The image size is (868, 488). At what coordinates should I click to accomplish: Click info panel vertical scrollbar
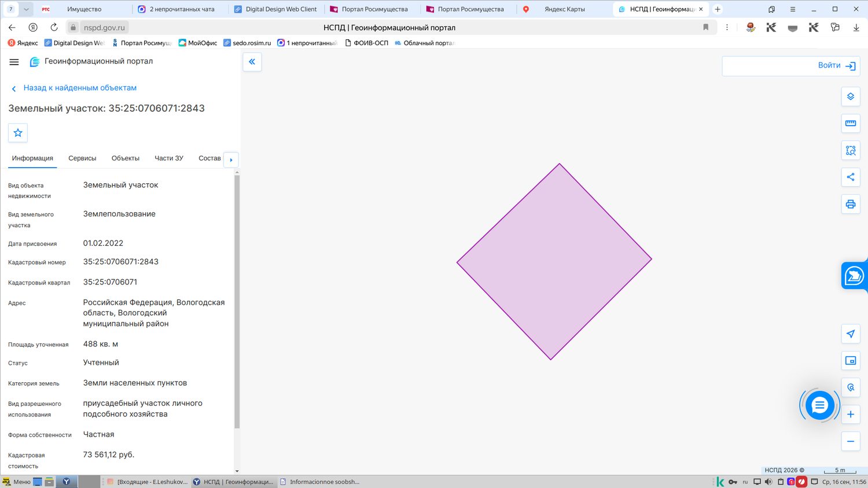(x=237, y=301)
